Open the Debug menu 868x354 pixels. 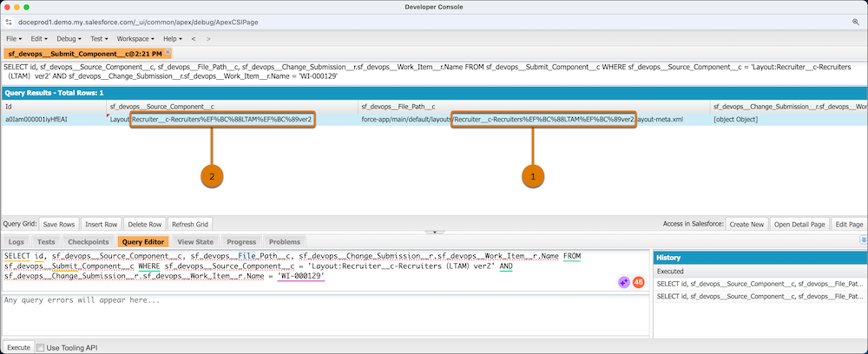tap(69, 39)
